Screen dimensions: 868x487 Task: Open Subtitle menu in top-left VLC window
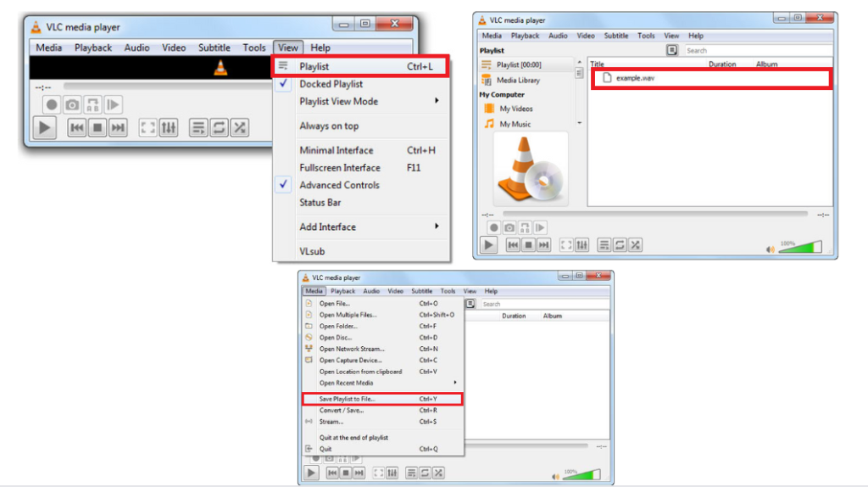pos(214,48)
